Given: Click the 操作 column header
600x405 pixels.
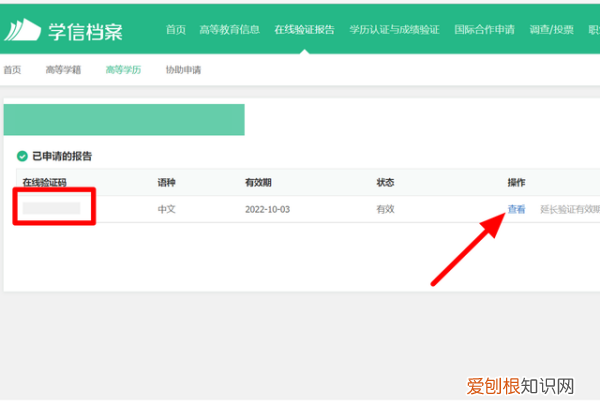Looking at the screenshot, I should pos(516,182).
